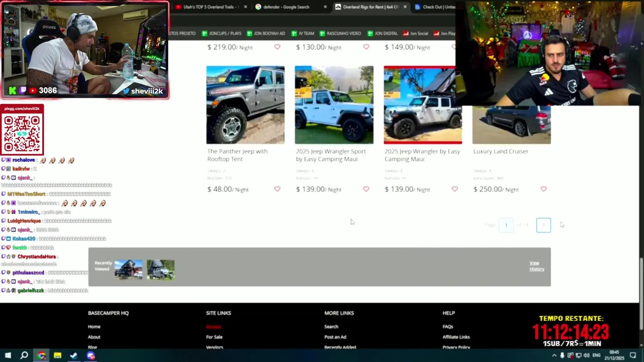Open the JV TEAM bookmark

302,33
